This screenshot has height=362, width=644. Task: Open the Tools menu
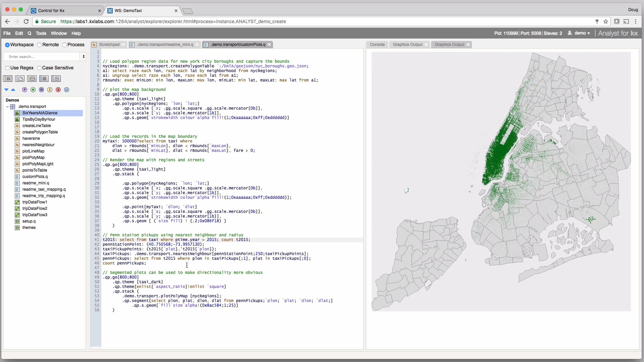[x=41, y=33]
